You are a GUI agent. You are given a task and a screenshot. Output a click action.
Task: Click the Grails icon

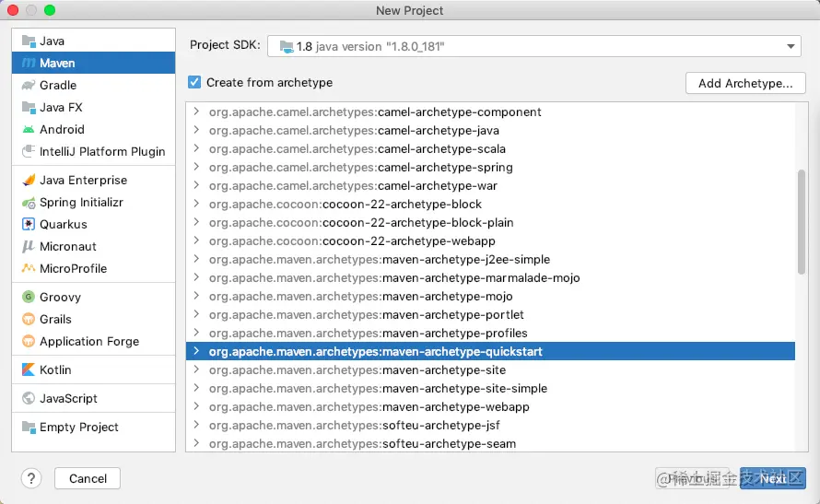[28, 320]
